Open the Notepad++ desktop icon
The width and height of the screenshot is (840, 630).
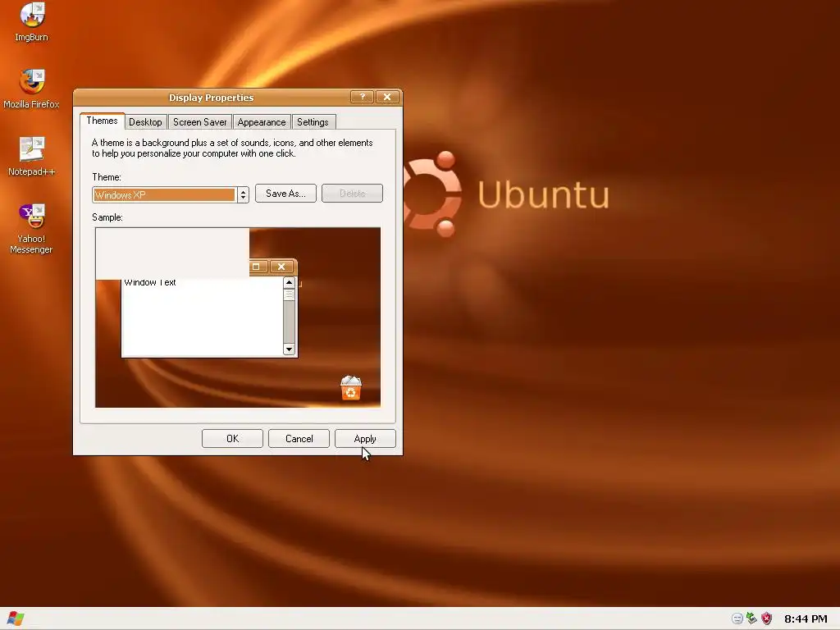click(x=32, y=156)
